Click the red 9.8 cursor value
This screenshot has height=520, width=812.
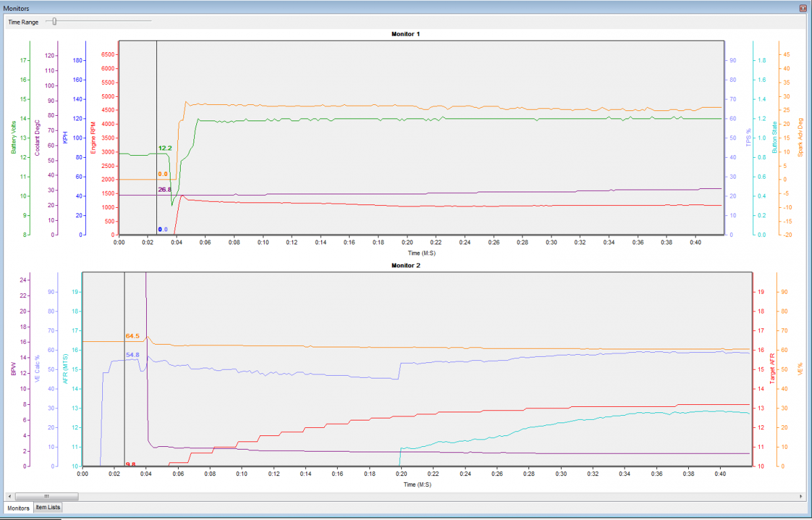[131, 464]
